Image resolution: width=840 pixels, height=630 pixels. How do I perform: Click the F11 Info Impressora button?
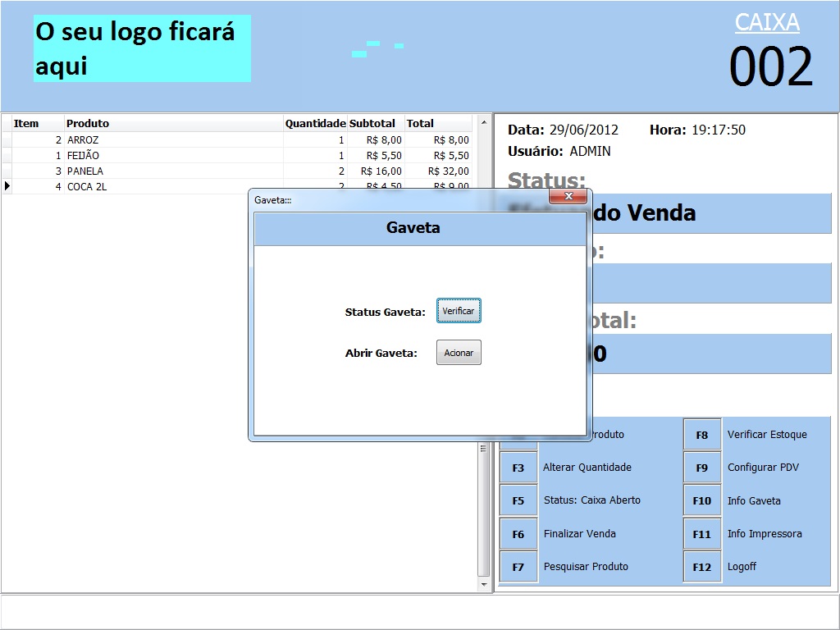click(702, 534)
